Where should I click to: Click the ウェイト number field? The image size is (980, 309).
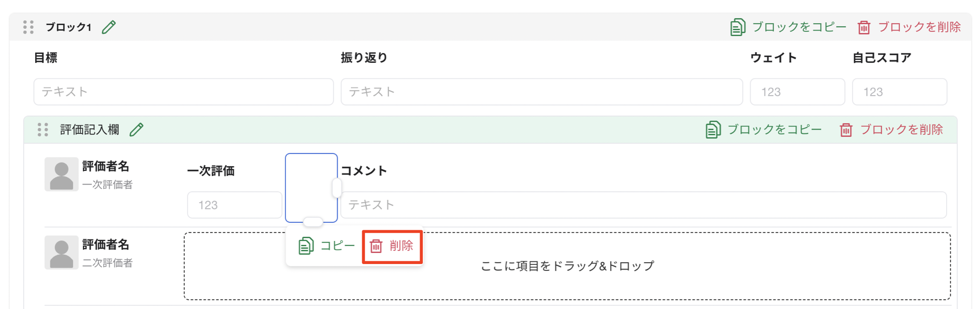[797, 92]
